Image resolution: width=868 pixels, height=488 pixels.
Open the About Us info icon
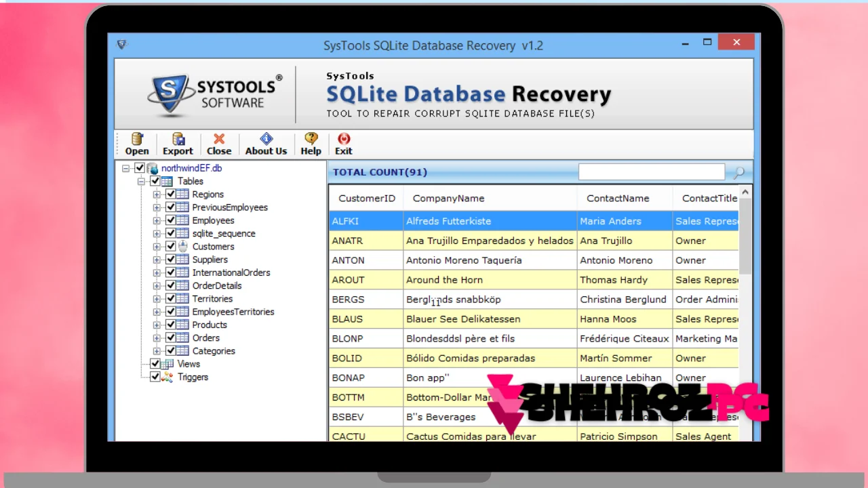pos(267,139)
